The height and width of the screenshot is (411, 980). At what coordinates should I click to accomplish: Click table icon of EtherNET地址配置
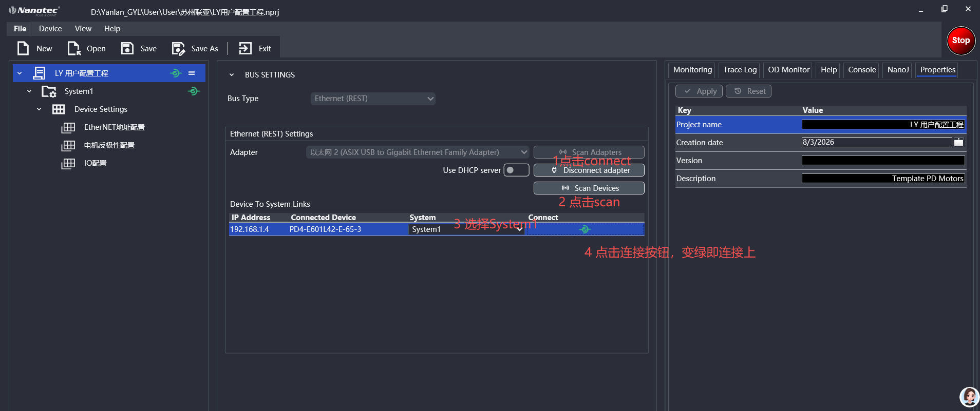(x=68, y=127)
